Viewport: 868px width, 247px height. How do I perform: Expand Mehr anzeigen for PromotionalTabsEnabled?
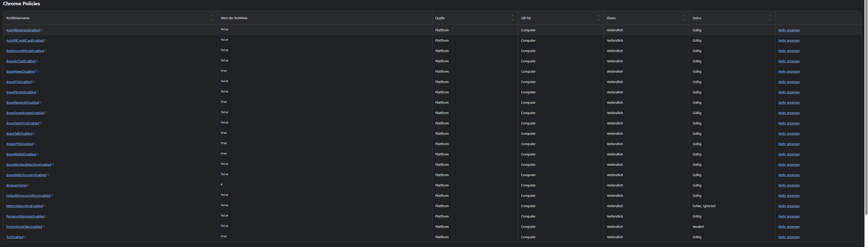tap(789, 227)
